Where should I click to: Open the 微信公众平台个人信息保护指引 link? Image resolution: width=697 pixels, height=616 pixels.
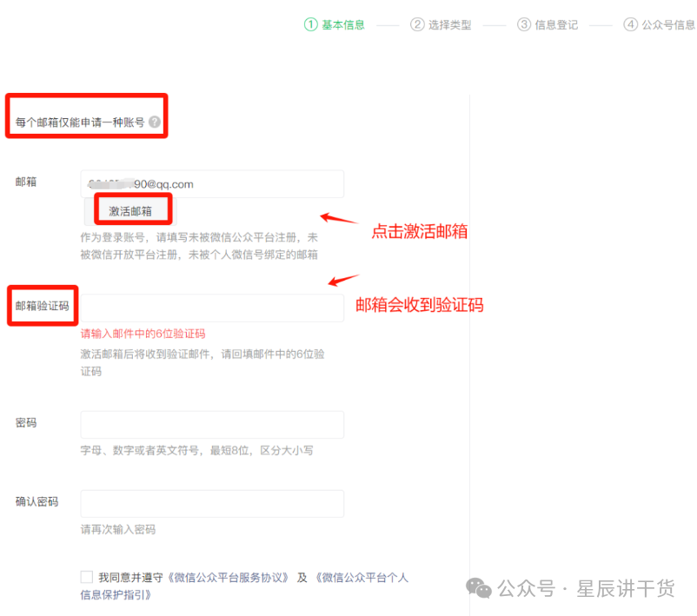click(361, 577)
